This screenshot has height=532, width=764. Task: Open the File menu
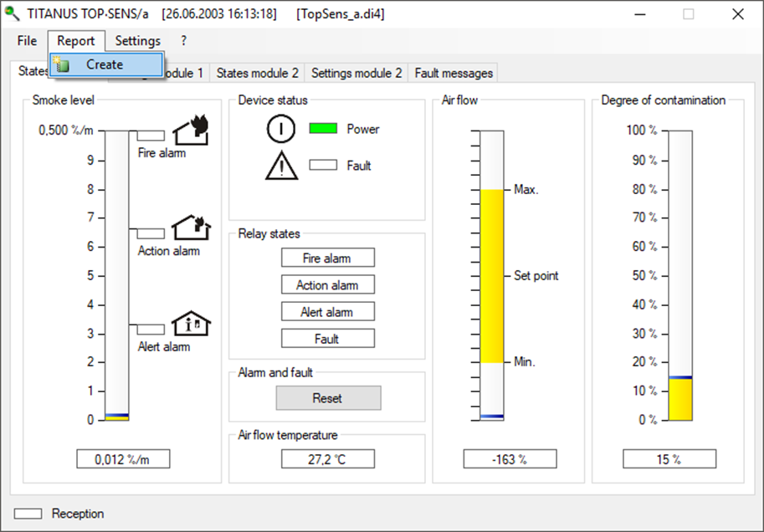click(27, 41)
